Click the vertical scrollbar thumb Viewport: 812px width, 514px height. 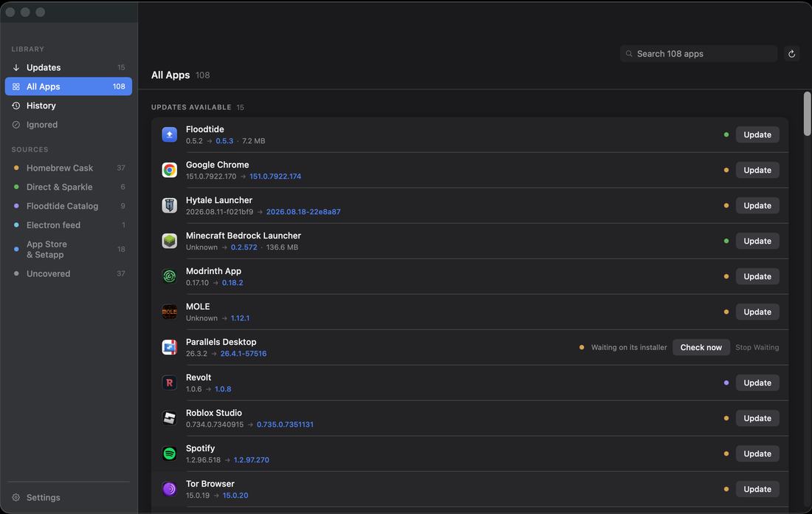coord(807,114)
